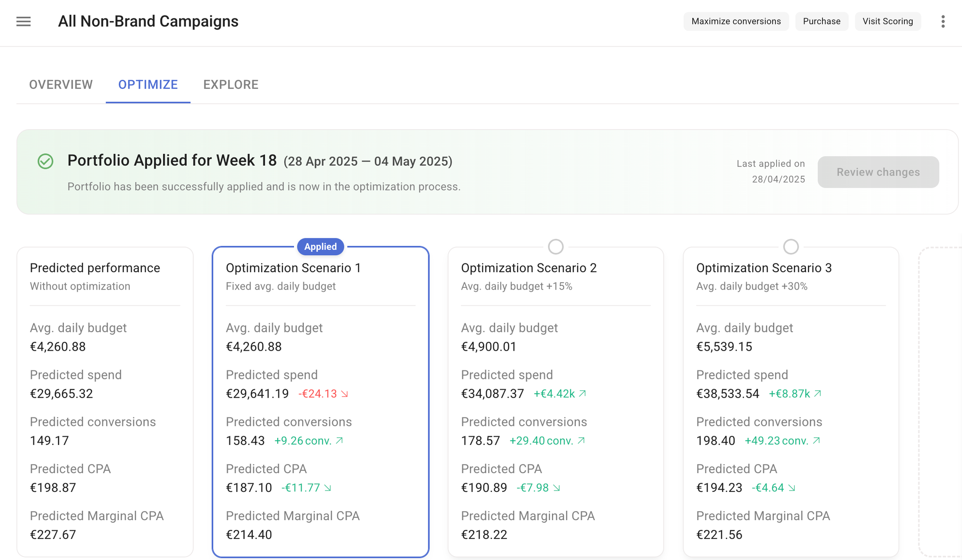Click the Purchase tag chip
The width and height of the screenshot is (962, 560).
(822, 22)
